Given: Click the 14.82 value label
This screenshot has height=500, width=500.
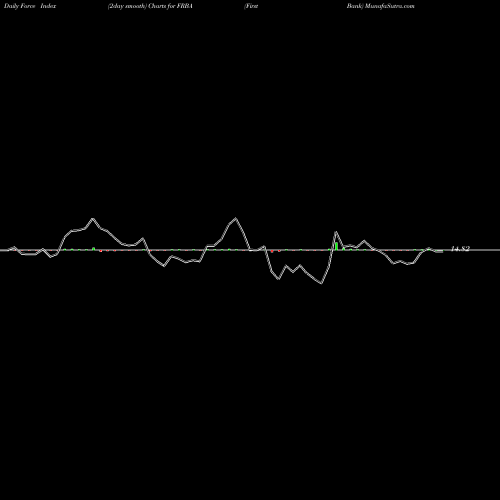Looking at the screenshot, I should pyautogui.click(x=460, y=249).
